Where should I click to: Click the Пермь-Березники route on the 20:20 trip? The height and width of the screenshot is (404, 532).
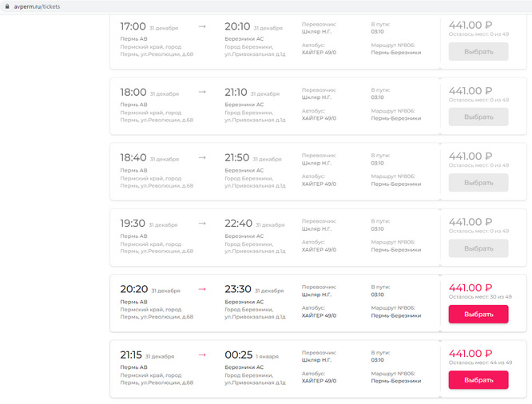(x=395, y=315)
